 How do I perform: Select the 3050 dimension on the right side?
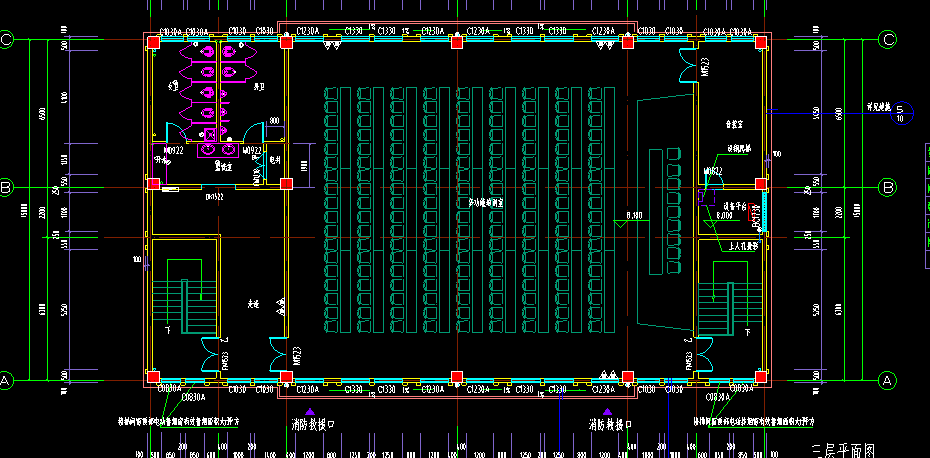point(816,113)
